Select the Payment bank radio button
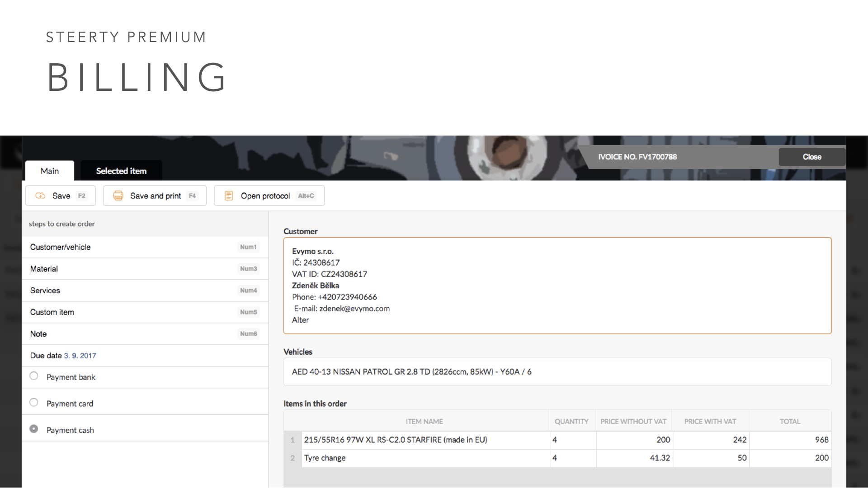Viewport: 868px width, 488px height. [34, 376]
